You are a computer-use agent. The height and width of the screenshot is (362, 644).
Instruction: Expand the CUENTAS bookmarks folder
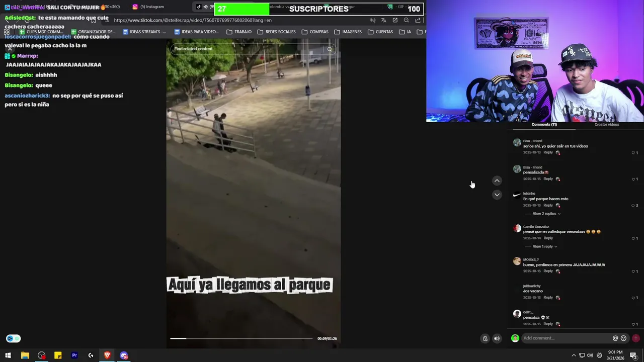coord(380,32)
